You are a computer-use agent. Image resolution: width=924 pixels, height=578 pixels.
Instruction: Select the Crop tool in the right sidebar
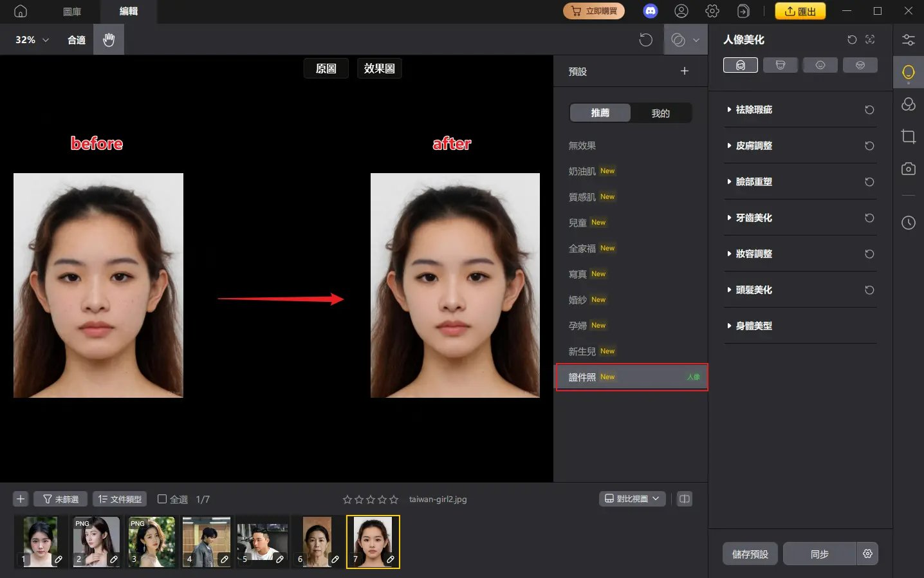[x=909, y=136]
